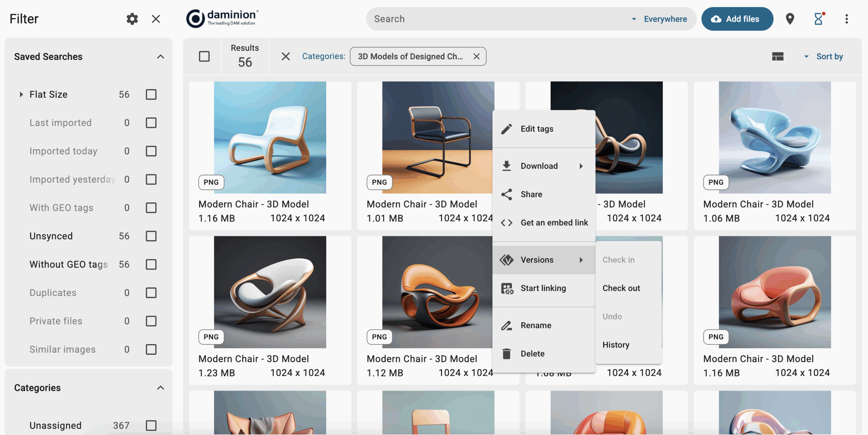This screenshot has height=435, width=868.
Task: Click the map location pin icon
Action: pos(790,19)
